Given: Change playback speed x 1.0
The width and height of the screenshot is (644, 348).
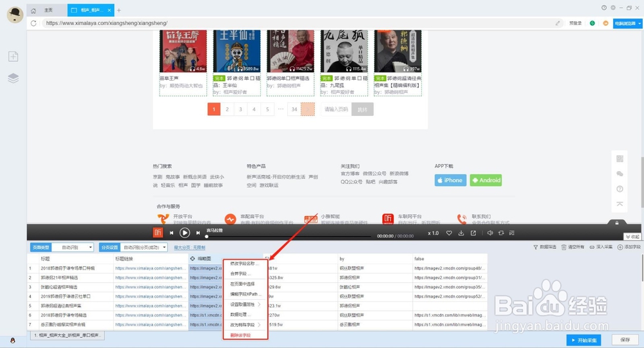Looking at the screenshot, I should click(x=433, y=233).
